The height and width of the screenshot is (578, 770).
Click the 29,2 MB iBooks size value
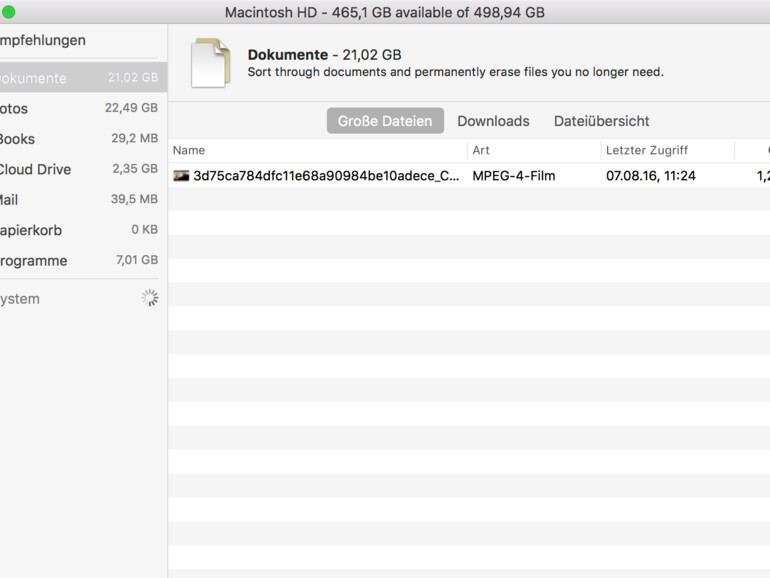(135, 138)
